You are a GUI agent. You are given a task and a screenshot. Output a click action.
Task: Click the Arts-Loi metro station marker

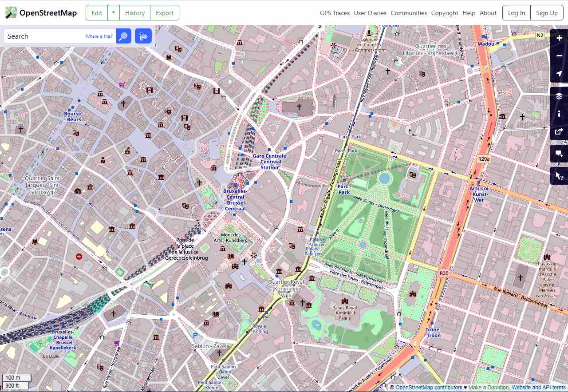[479, 183]
